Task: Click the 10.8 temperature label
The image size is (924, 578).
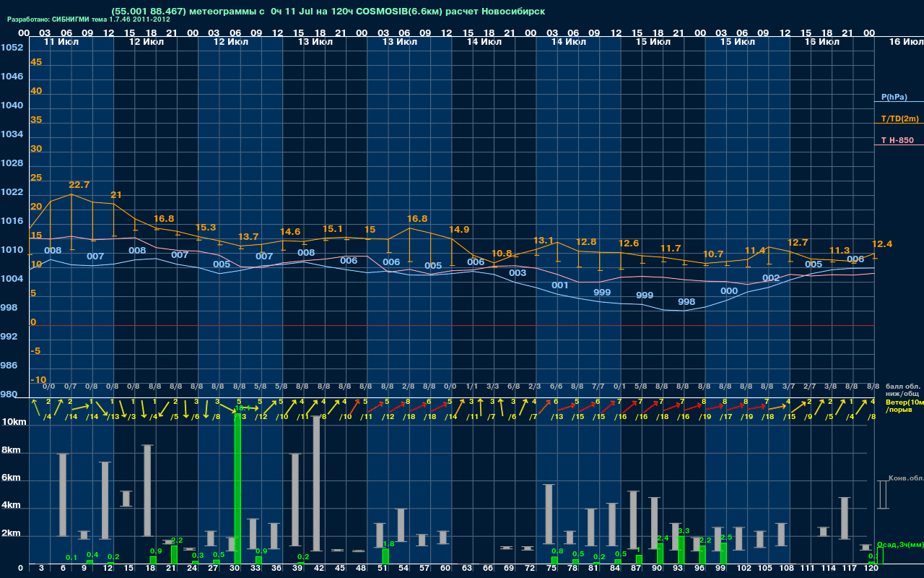Action: pyautogui.click(x=501, y=254)
